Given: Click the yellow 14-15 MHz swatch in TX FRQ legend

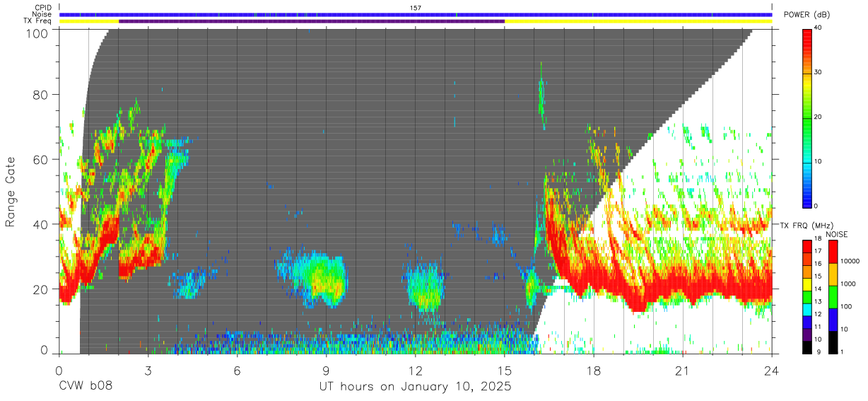Looking at the screenshot, I should coord(807,284).
